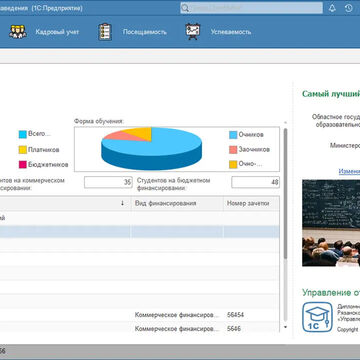The height and width of the screenshot is (360, 360).
Task: Select the highlighted table row
Action: [140, 232]
